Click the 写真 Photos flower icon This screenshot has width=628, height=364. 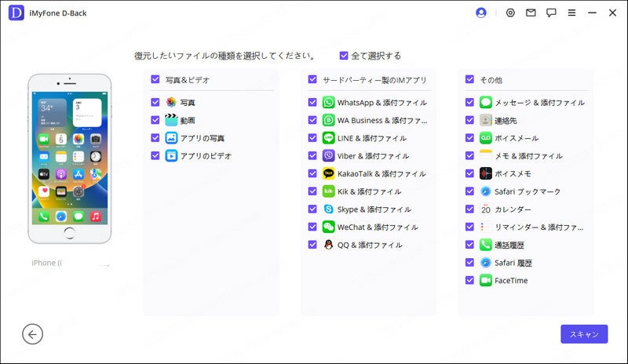(171, 102)
